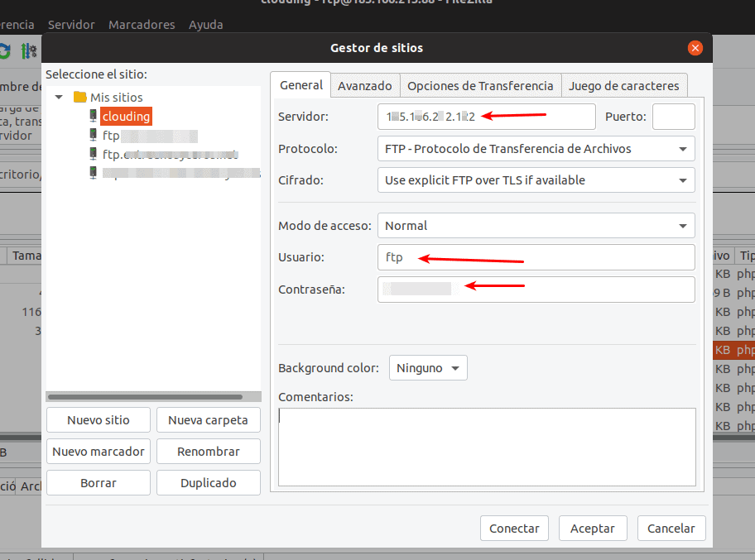755x560 pixels.
Task: Select the clouding site entry
Action: coord(126,117)
